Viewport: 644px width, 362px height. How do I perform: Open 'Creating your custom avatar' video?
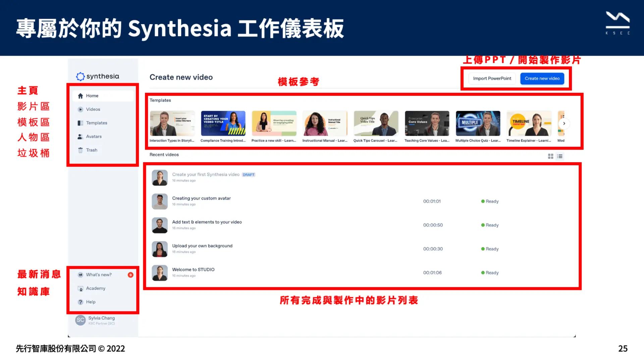(201, 198)
